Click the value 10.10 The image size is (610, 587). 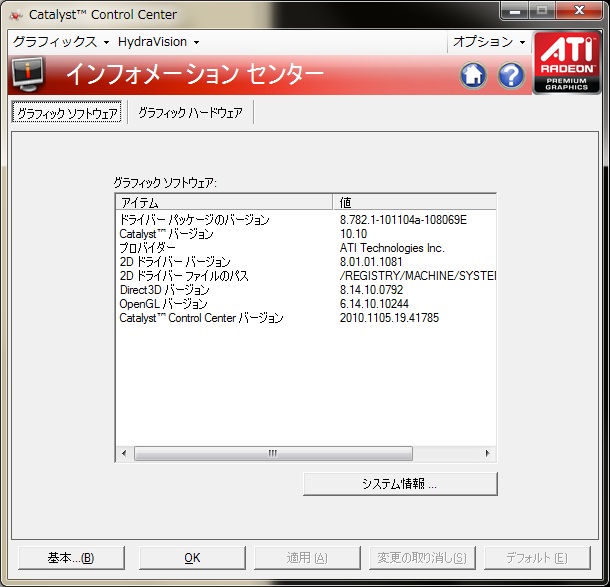354,234
